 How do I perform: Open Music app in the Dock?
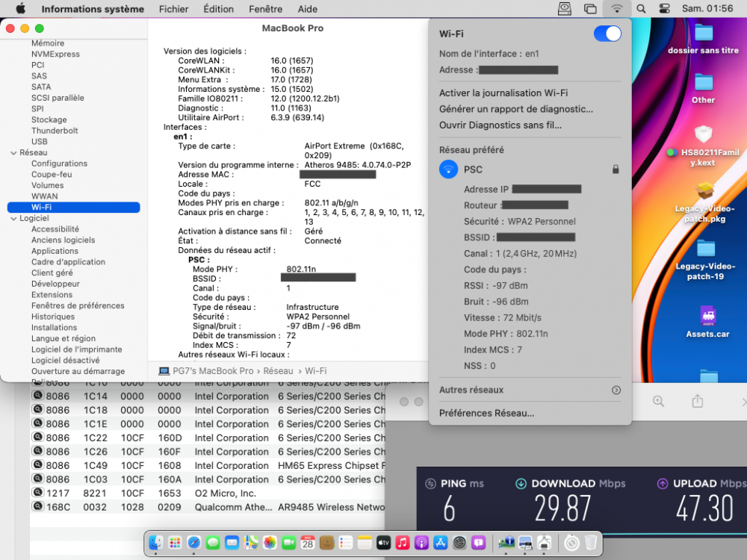pyautogui.click(x=403, y=542)
